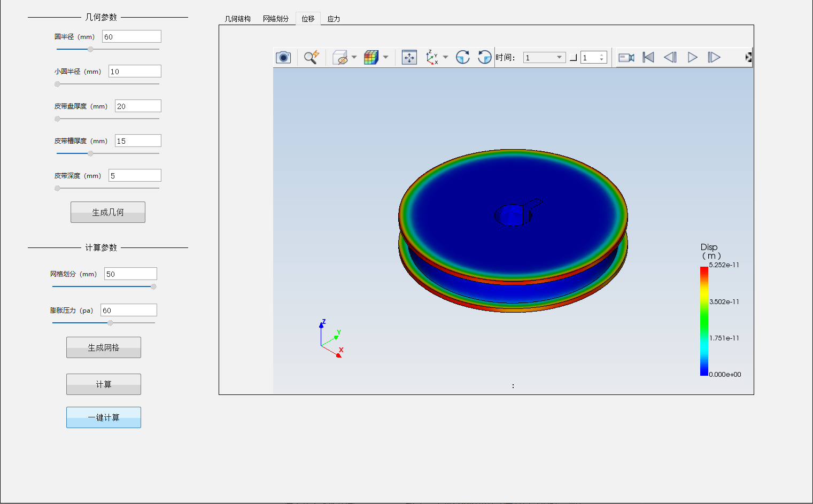
Task: Open the colored cube dropdown arrow
Action: tap(385, 57)
